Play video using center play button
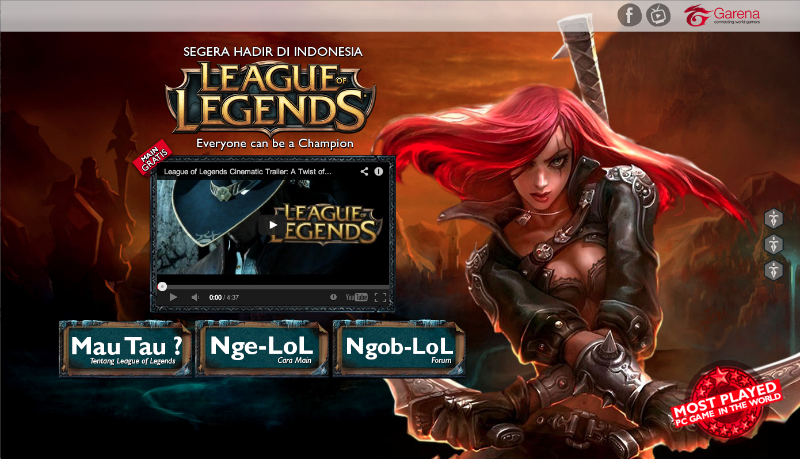Viewport: 800px width, 459px height. click(x=273, y=224)
